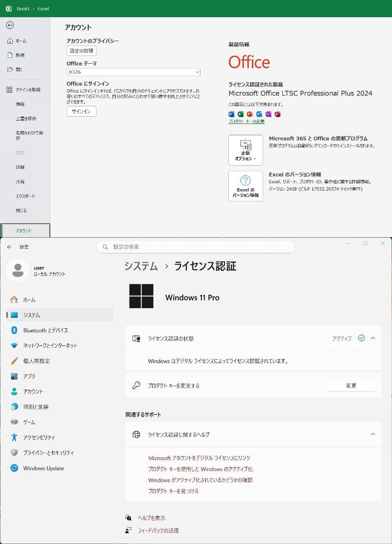
Task: Click Excel のバージョン情報 button
Action: 245,186
